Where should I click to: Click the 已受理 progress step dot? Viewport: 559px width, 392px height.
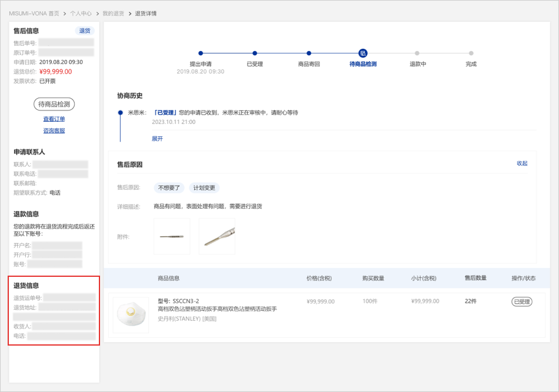click(x=255, y=53)
